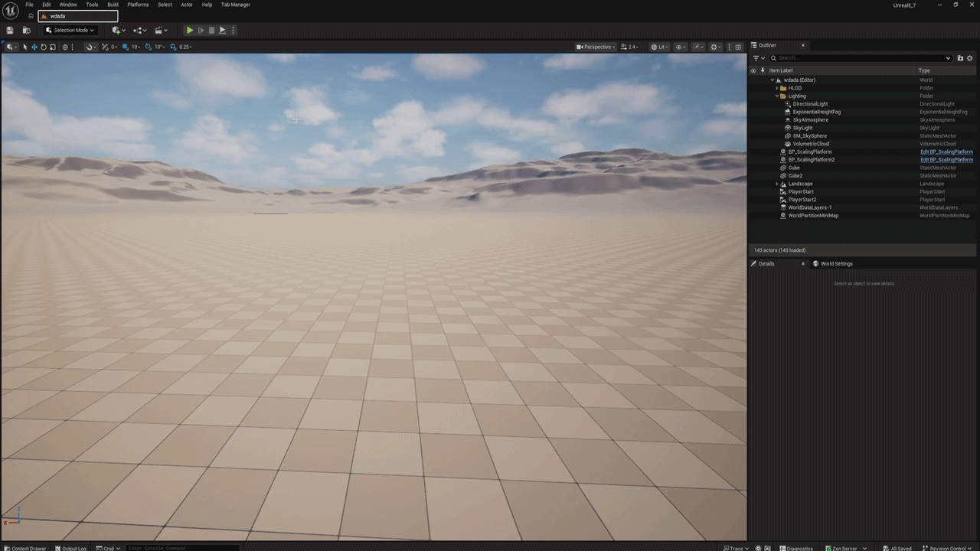Toggle scale snapping icon
Image resolution: width=980 pixels, height=551 pixels.
(173, 47)
